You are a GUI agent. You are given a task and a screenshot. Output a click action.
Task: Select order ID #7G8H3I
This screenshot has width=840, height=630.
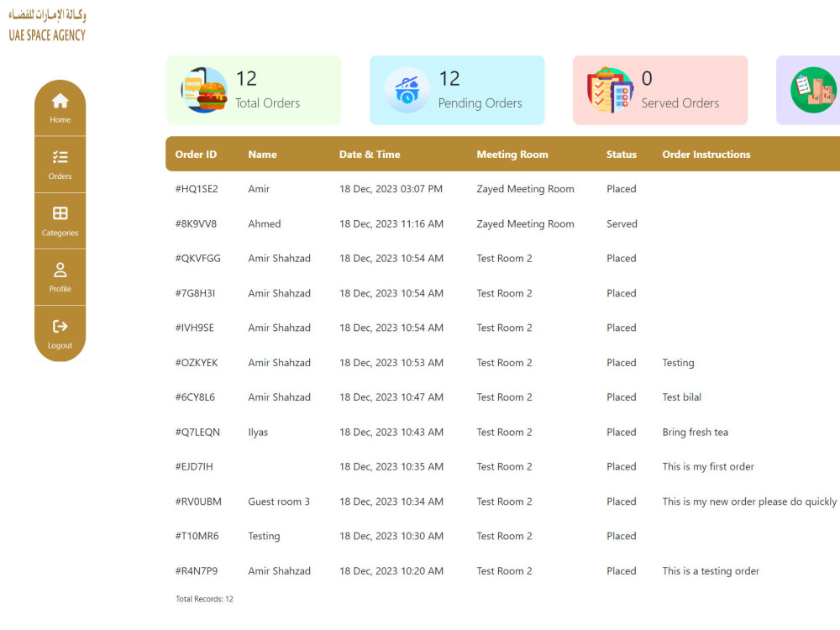tap(195, 293)
